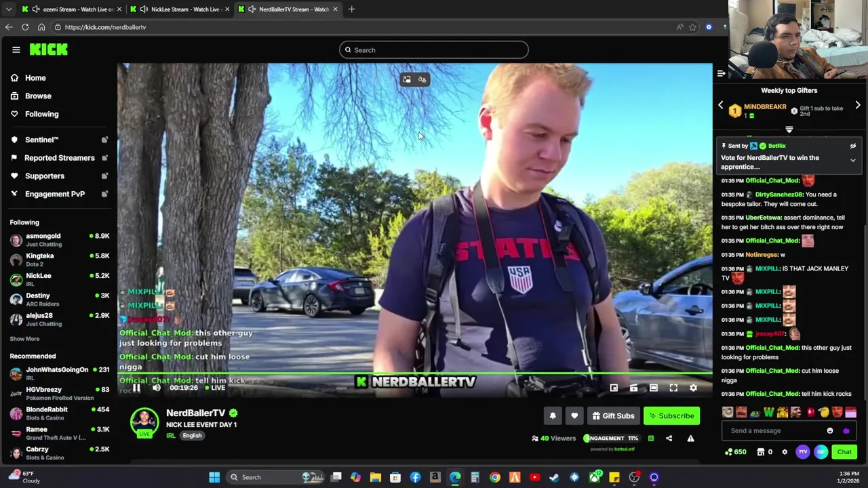Viewport: 868px width, 488px height.
Task: Show next weekly top gifter
Action: pos(858,105)
